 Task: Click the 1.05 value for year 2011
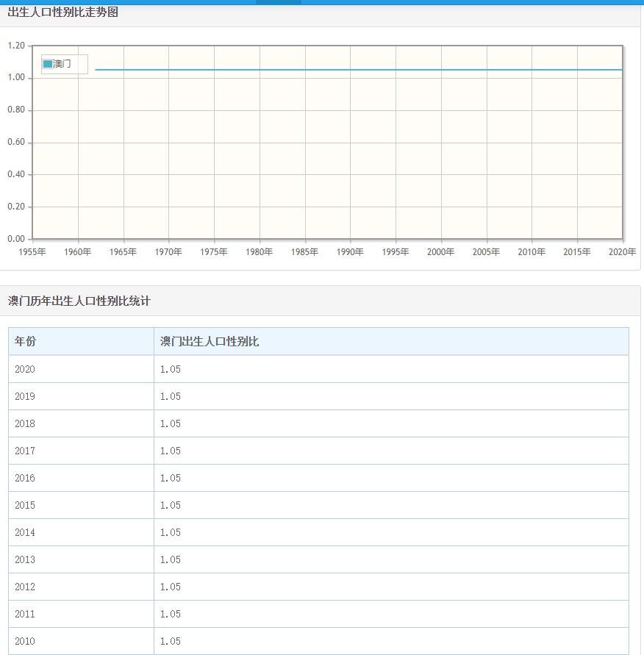pos(168,614)
